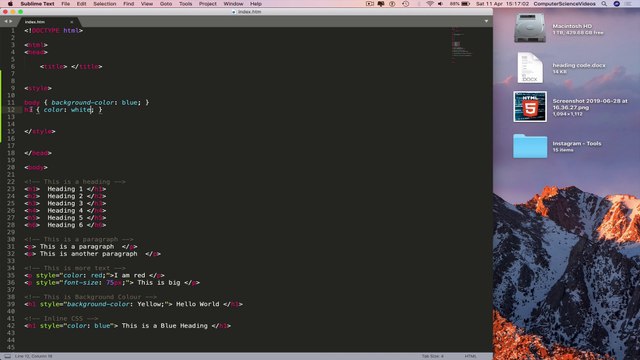Click the Heading 6 line of code
Image resolution: width=640 pixels, height=360 pixels.
click(65, 225)
